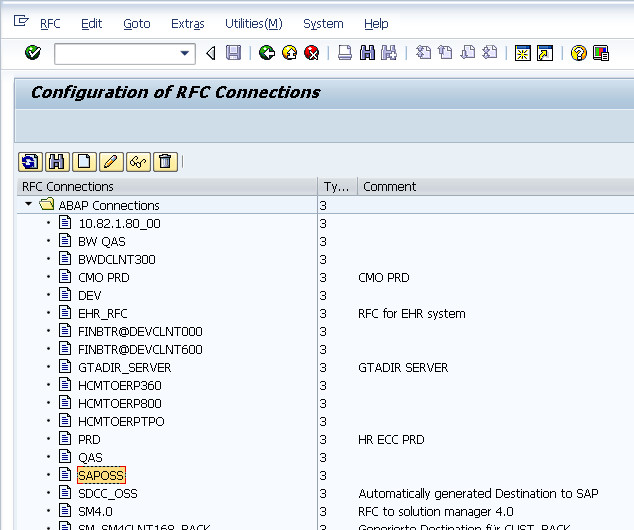Click the window menu icon left of RFC
This screenshot has height=530, width=634.
[21, 20]
